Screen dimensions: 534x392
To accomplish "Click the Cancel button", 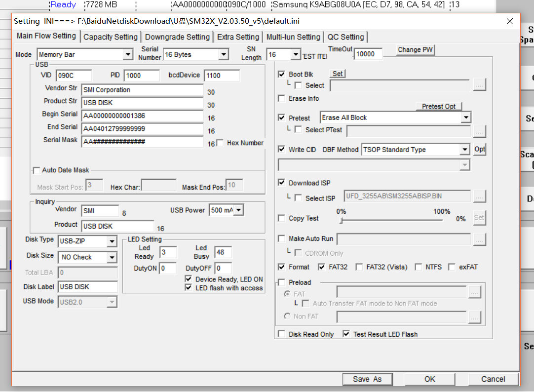I will (493, 379).
